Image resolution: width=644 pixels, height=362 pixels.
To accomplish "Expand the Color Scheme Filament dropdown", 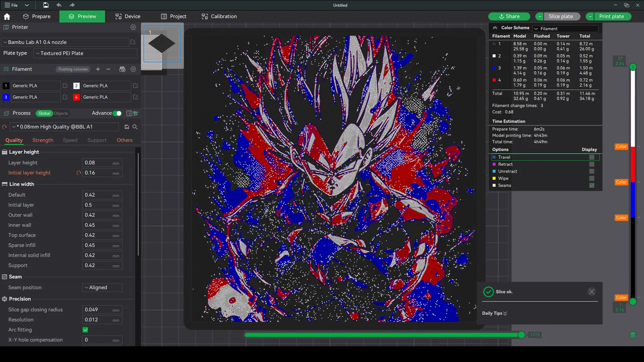I will (565, 29).
